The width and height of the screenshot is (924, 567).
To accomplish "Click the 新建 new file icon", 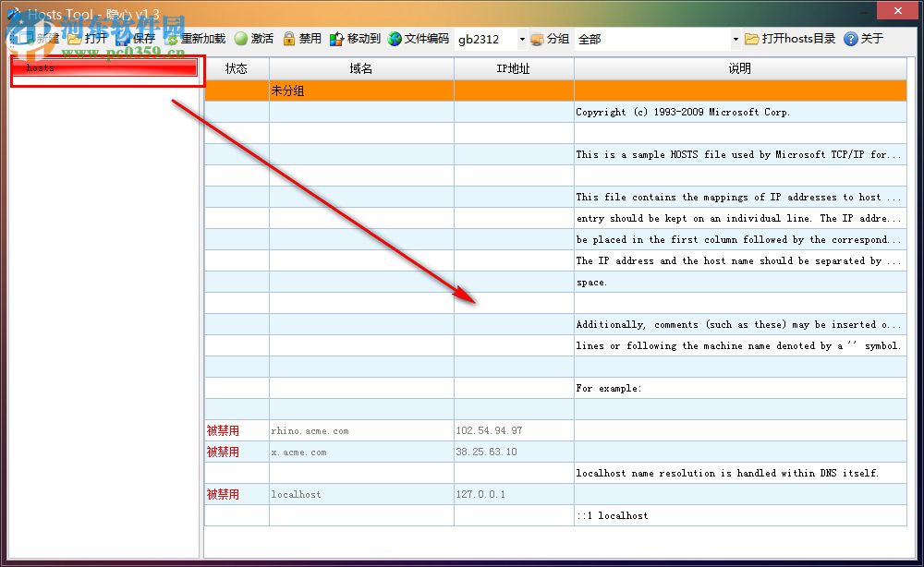I will click(28, 39).
